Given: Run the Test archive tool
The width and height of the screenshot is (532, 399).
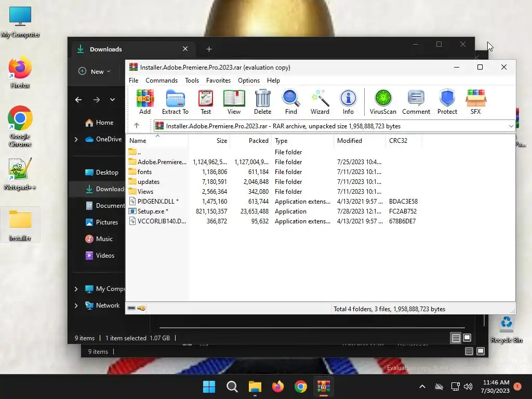Looking at the screenshot, I should (206, 102).
